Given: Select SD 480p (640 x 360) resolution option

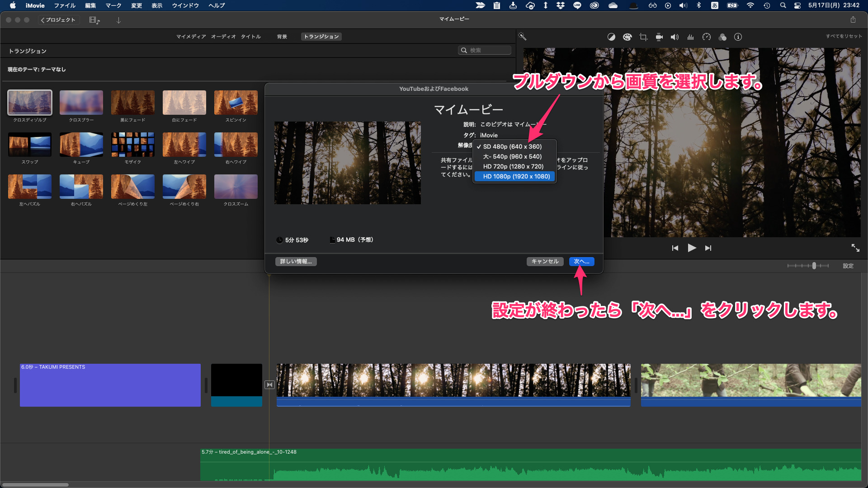Looking at the screenshot, I should click(512, 146).
